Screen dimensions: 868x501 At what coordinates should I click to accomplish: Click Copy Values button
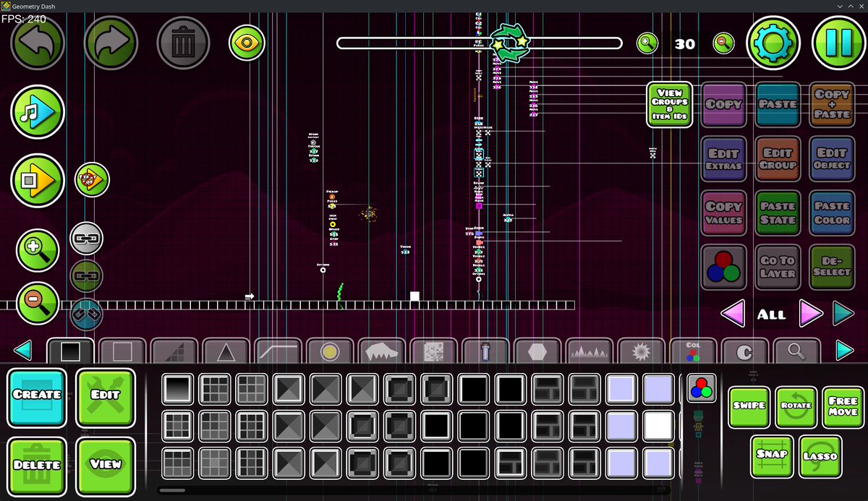click(723, 213)
